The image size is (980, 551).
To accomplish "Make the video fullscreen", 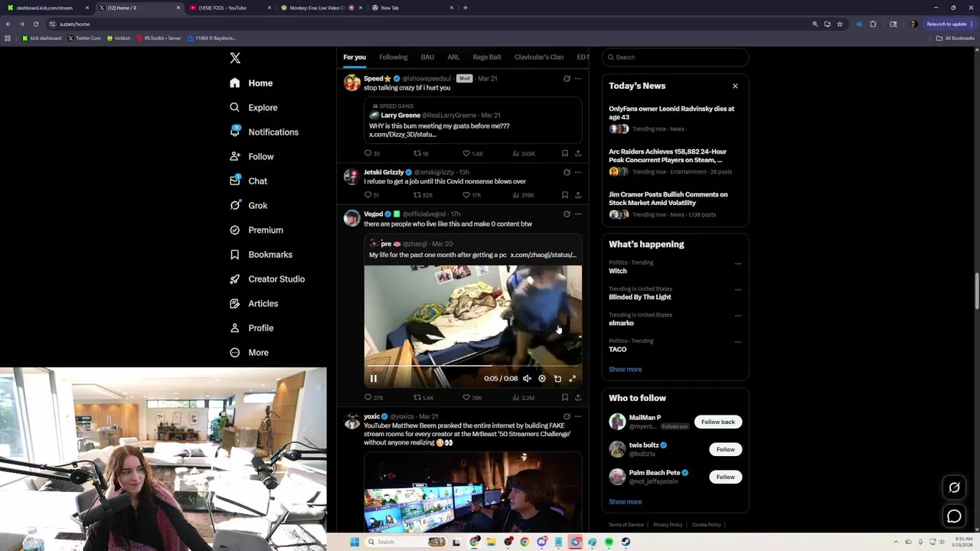I will pos(572,378).
